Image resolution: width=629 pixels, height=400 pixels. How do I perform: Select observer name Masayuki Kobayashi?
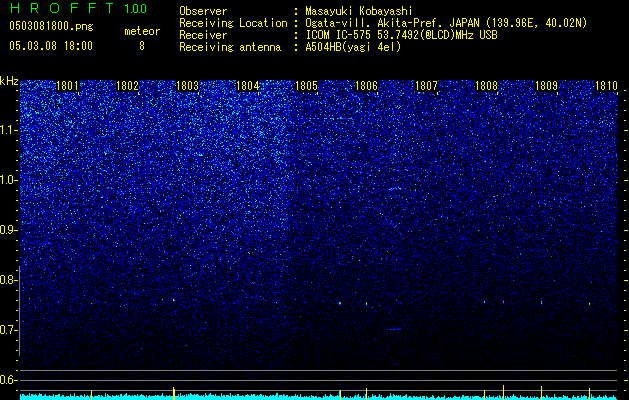[x=359, y=11]
